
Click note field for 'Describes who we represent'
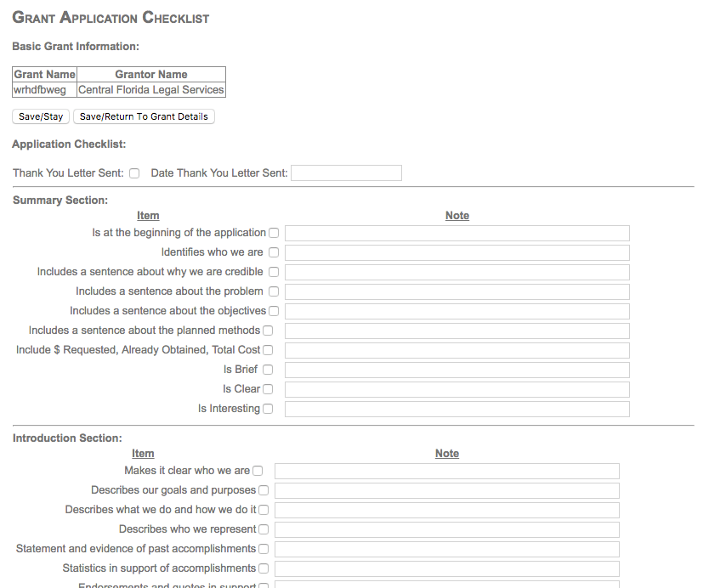446,529
